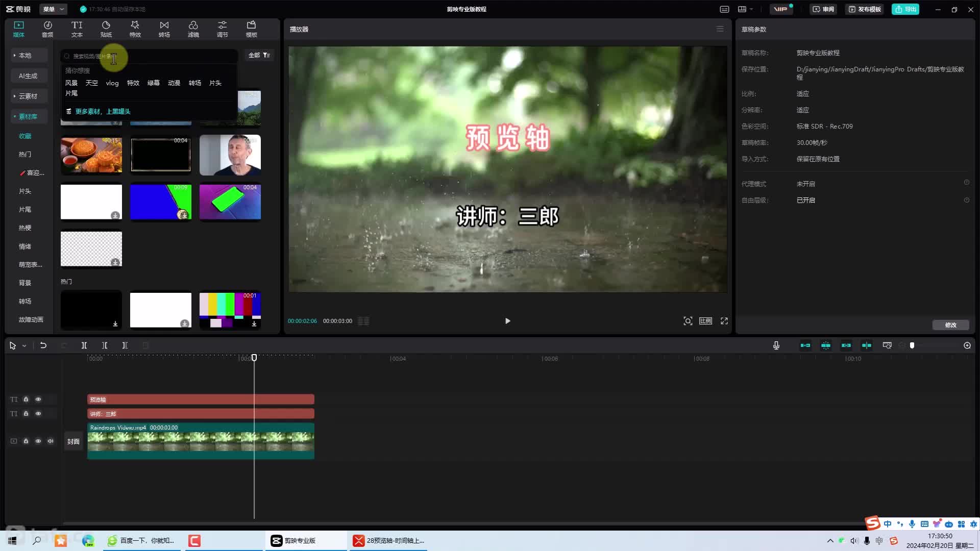
Task: Switch to the 特效 (Effects) tab
Action: [135, 29]
